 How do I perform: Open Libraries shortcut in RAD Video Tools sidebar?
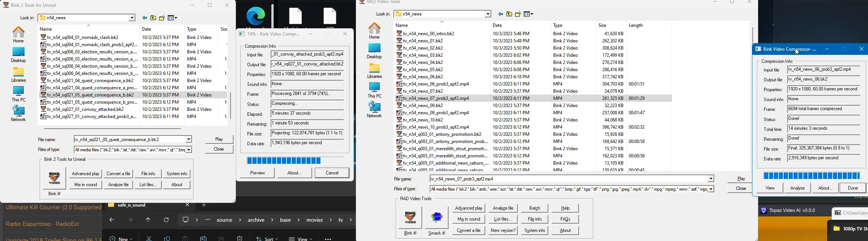tap(374, 71)
